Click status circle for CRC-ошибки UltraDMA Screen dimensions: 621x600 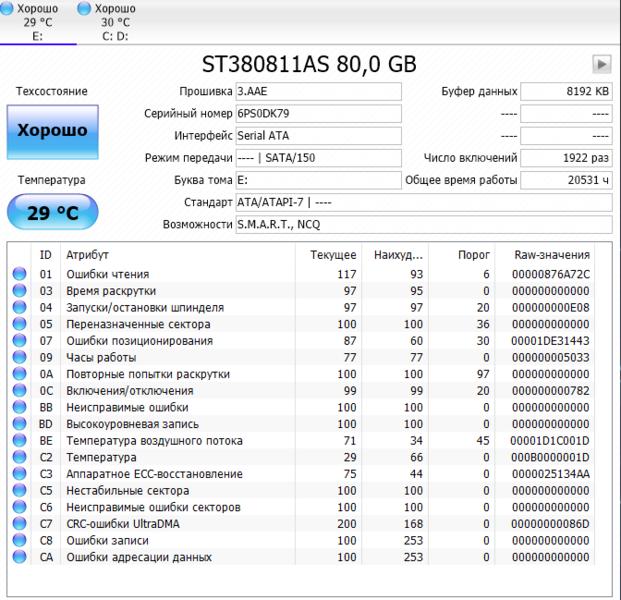click(x=19, y=523)
